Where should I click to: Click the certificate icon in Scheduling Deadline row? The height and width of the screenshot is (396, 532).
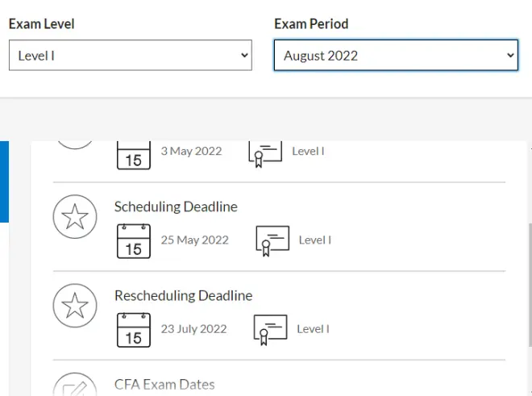point(272,240)
